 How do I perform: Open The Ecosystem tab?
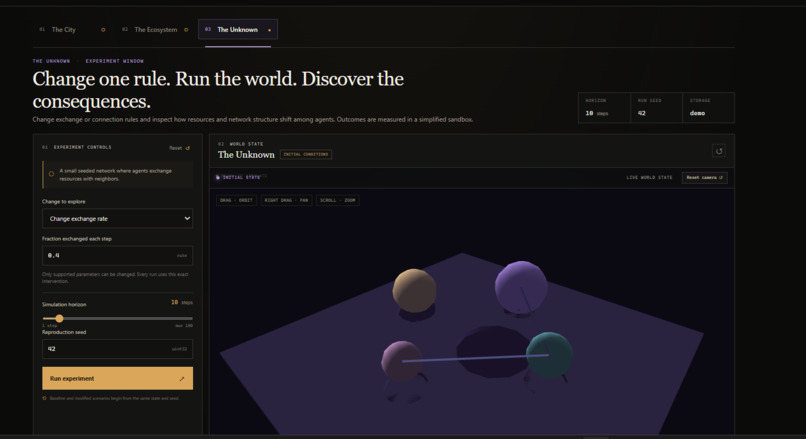[x=155, y=30]
